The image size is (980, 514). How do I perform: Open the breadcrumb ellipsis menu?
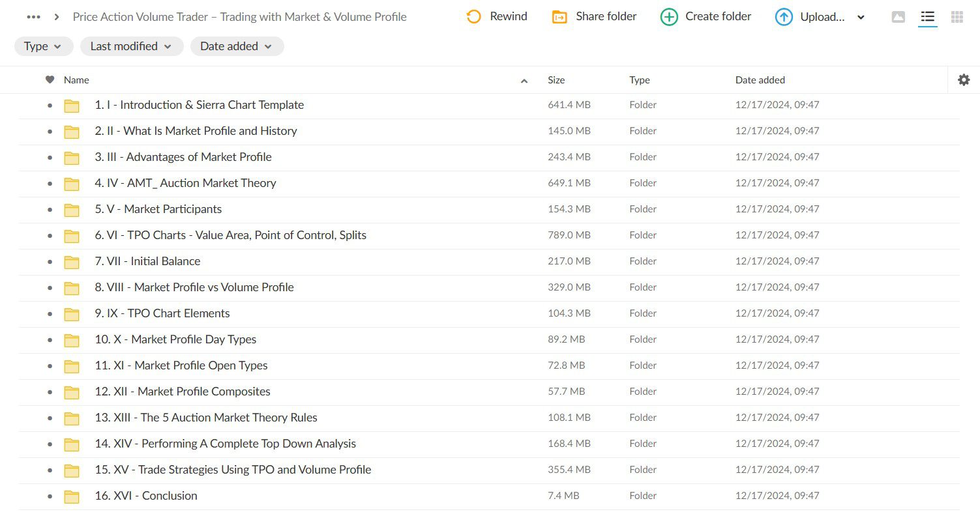(33, 17)
